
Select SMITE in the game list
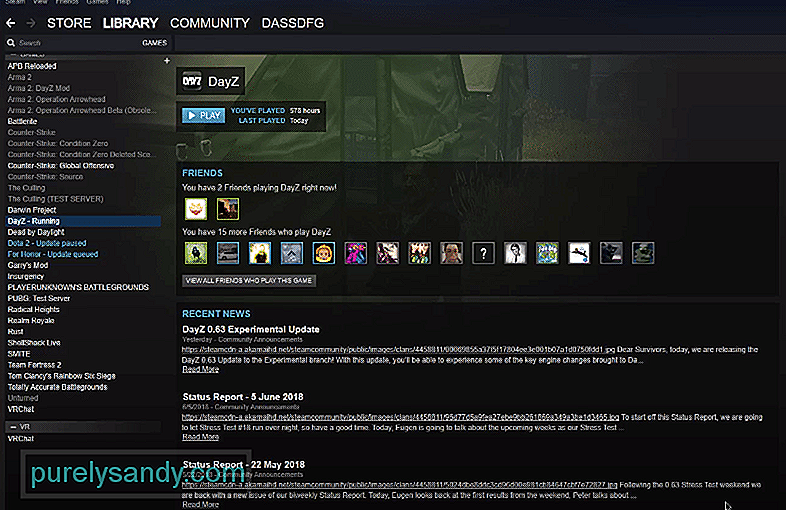(19, 354)
